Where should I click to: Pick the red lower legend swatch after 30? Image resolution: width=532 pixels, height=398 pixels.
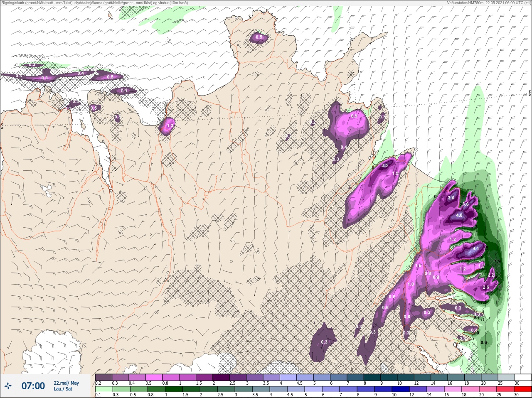tap(523, 389)
